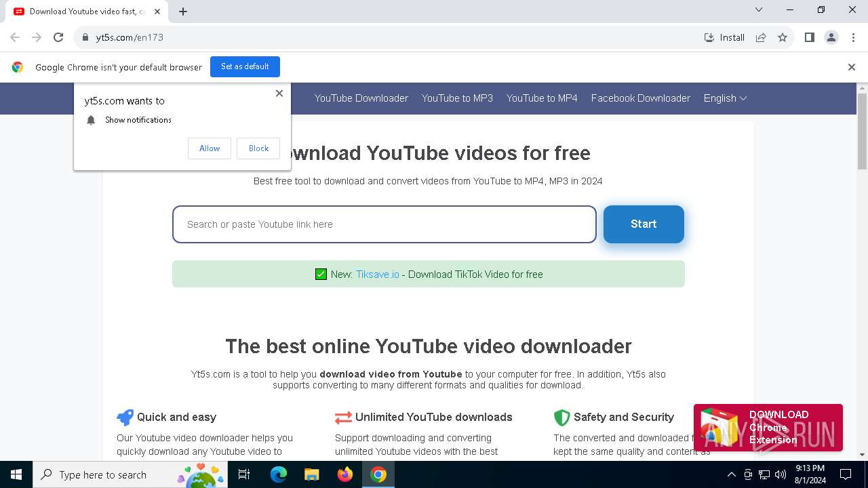Select Chrome in the taskbar

pos(378,474)
